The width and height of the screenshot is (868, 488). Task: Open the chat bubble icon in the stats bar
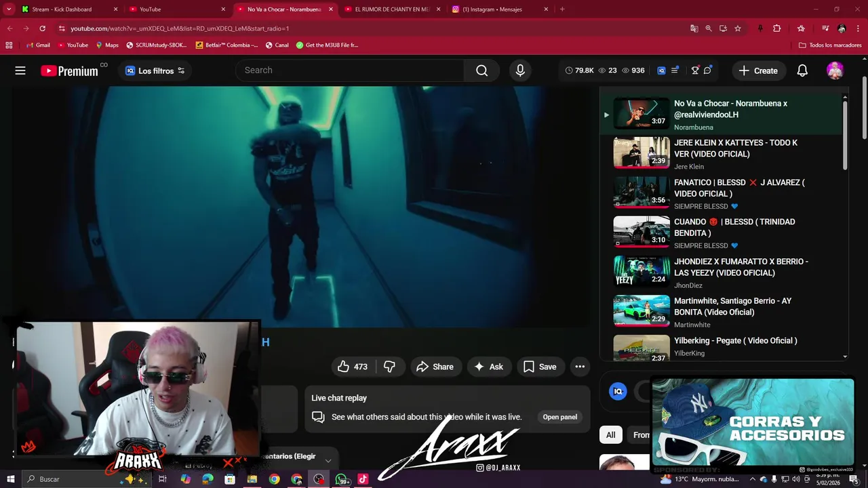click(x=708, y=70)
